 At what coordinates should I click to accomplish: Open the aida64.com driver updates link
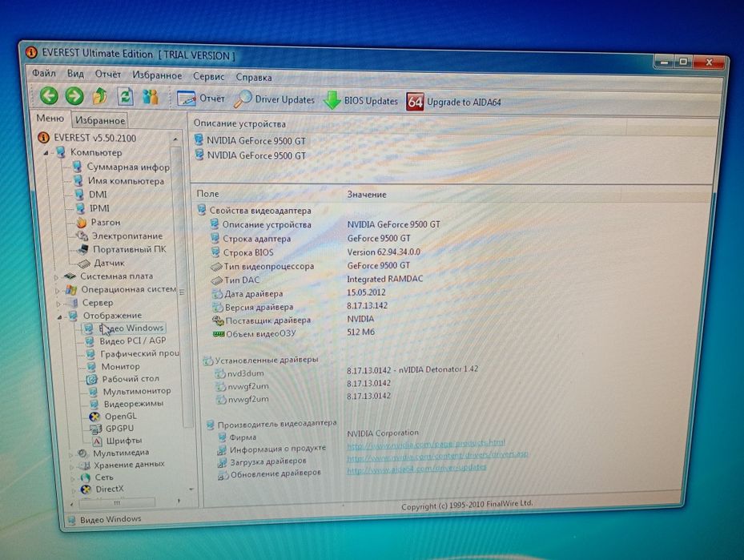[x=416, y=469]
